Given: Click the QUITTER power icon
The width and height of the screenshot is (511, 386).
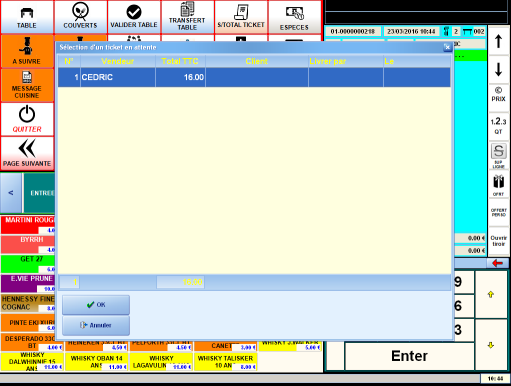Looking at the screenshot, I should tap(27, 119).
